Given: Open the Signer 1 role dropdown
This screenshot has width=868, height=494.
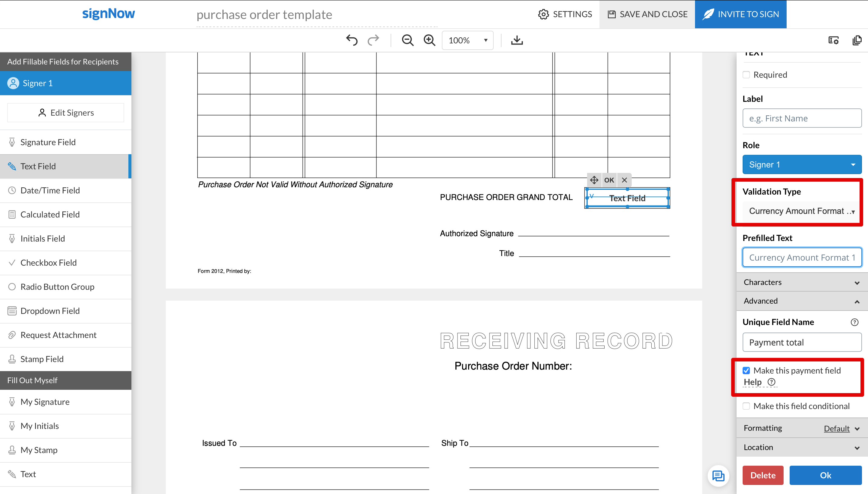Looking at the screenshot, I should pyautogui.click(x=801, y=164).
